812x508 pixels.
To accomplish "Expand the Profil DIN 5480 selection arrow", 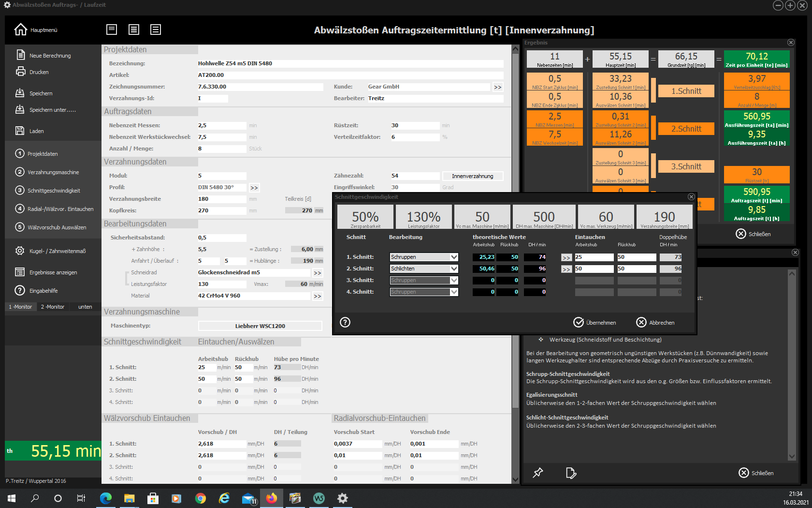I will tap(254, 188).
